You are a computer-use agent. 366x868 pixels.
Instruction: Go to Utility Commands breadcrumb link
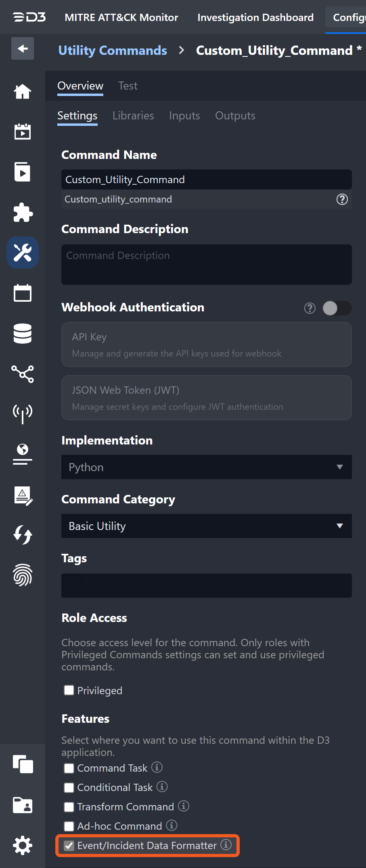pyautogui.click(x=113, y=50)
